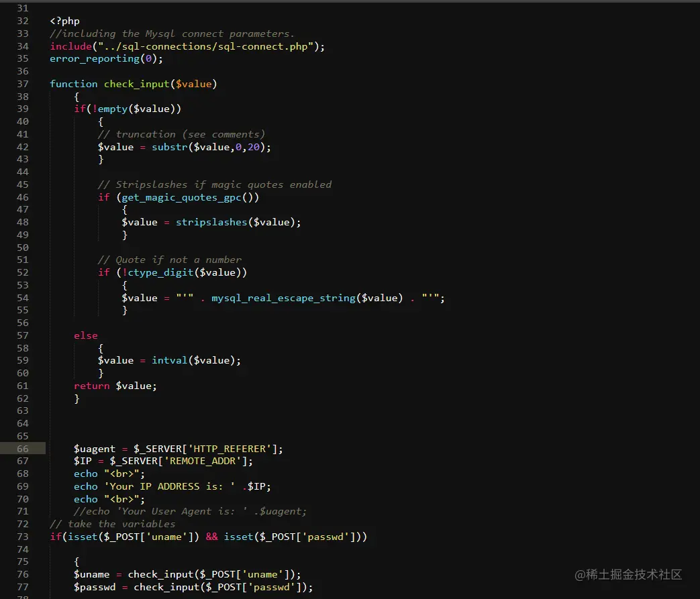The height and width of the screenshot is (599, 700).
Task: Click isset($_POST['passwd']) on line 73
Action: coord(293,537)
